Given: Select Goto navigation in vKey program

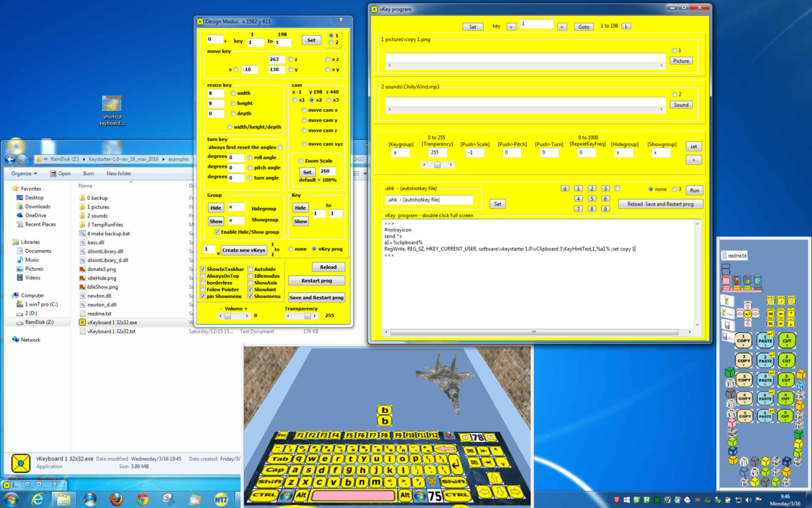Looking at the screenshot, I should (584, 26).
